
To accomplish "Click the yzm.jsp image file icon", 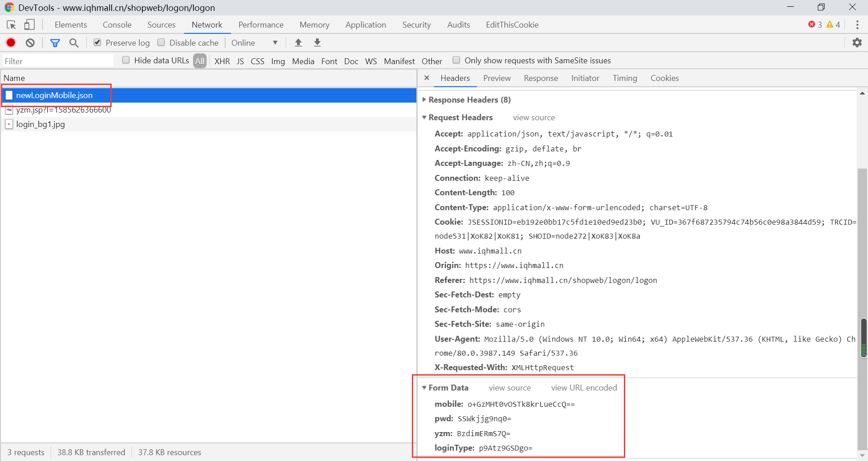I will pyautogui.click(x=9, y=110).
